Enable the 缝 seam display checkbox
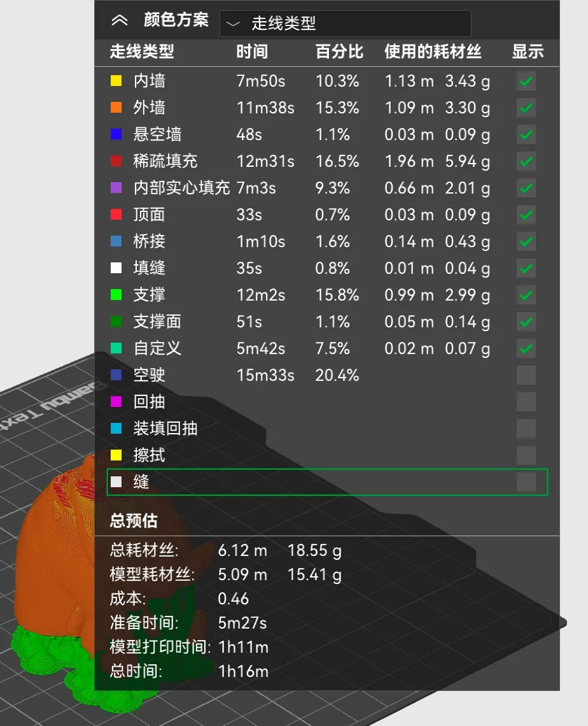 526,482
